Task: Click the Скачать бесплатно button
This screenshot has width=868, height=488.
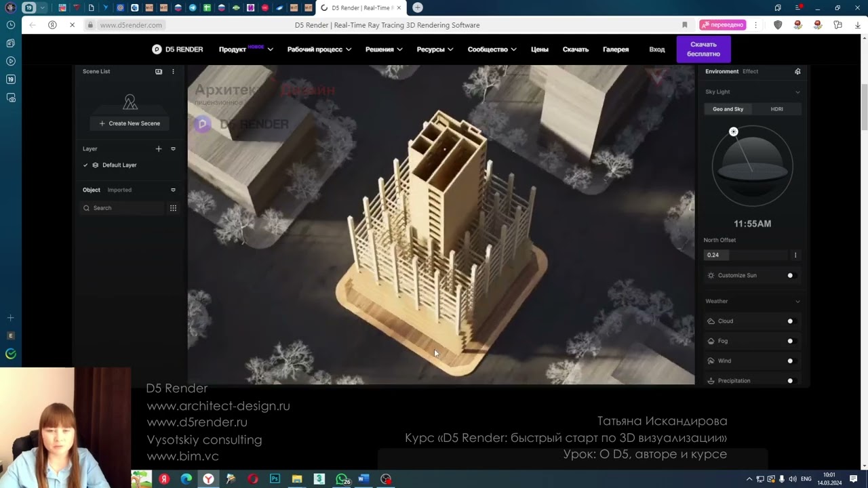Action: pyautogui.click(x=703, y=49)
